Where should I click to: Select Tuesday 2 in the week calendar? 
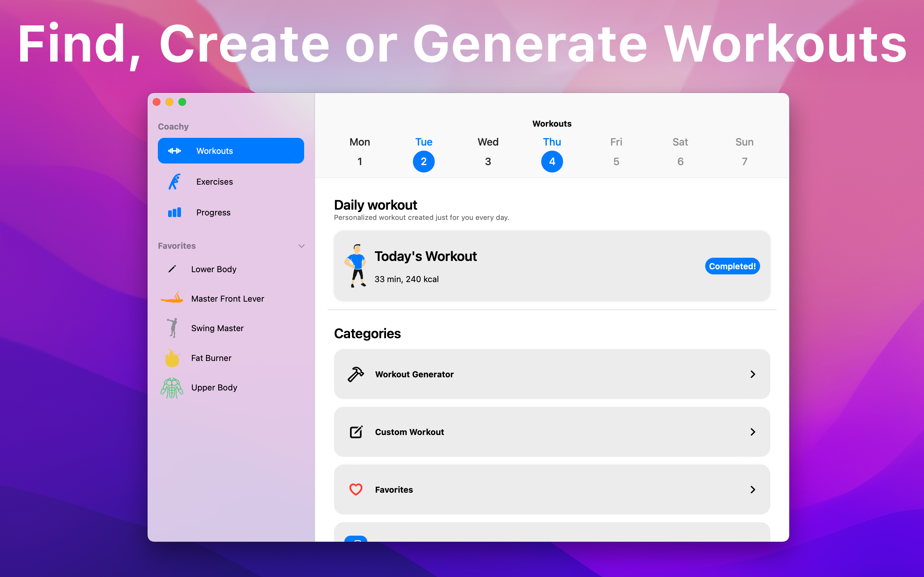click(x=424, y=162)
